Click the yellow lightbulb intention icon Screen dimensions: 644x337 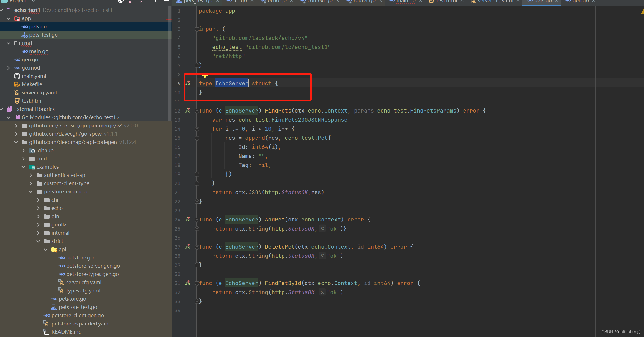[205, 76]
